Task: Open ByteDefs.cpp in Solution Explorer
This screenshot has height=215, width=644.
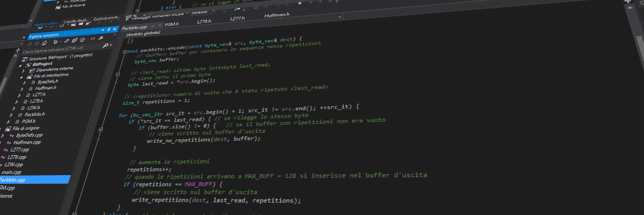Action: (x=29, y=135)
